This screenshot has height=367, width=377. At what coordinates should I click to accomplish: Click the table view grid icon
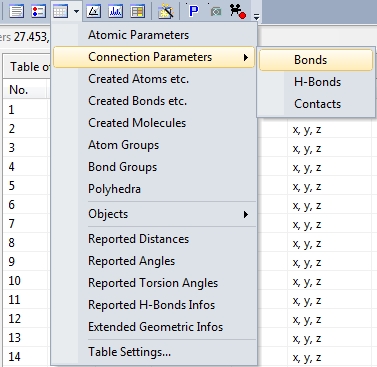point(60,11)
